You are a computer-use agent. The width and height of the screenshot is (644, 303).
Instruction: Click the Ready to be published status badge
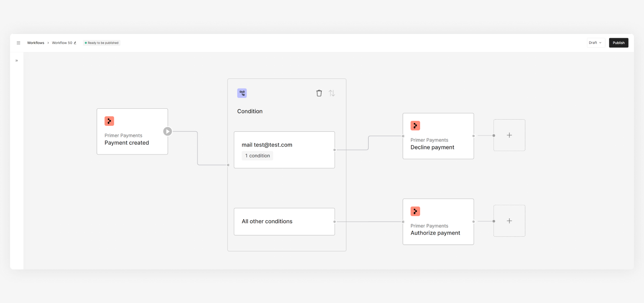101,43
